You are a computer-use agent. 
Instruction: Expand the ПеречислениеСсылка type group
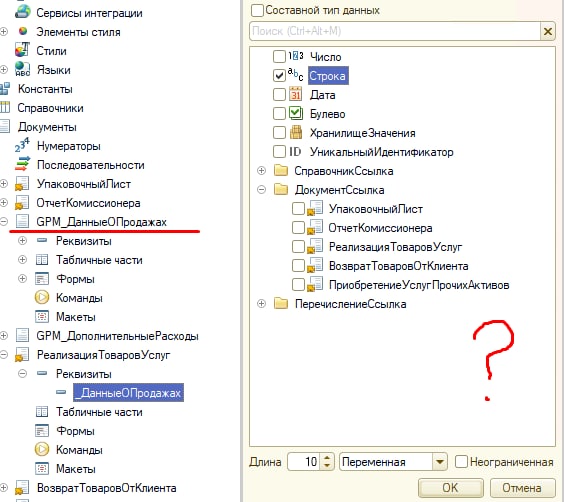point(261,304)
